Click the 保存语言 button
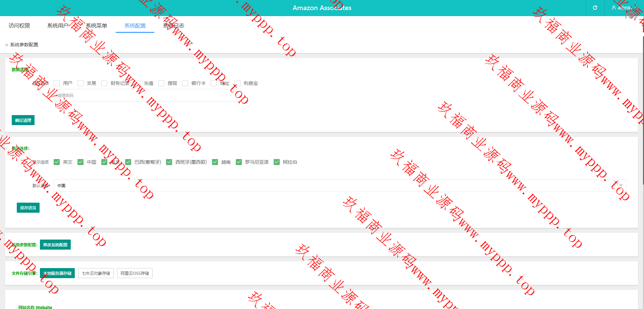 point(28,208)
